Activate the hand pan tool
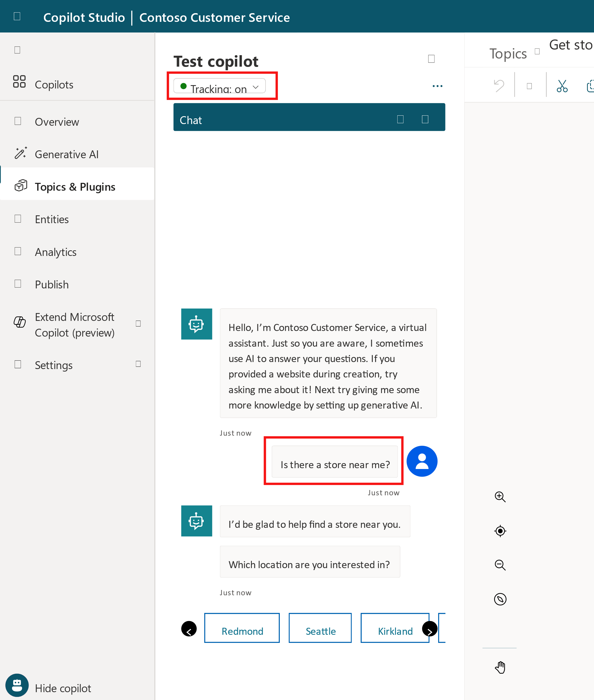Screen dimensions: 594x700 (500, 667)
